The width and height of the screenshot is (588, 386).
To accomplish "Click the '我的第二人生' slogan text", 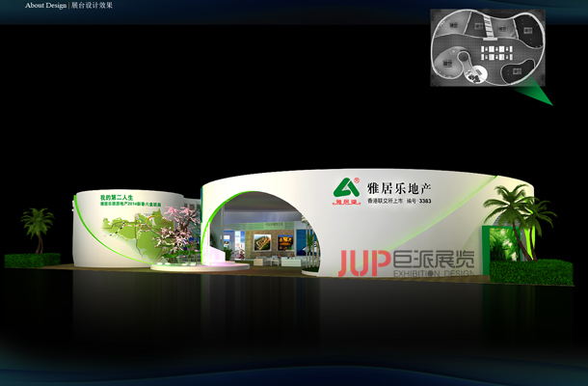I will point(117,198).
